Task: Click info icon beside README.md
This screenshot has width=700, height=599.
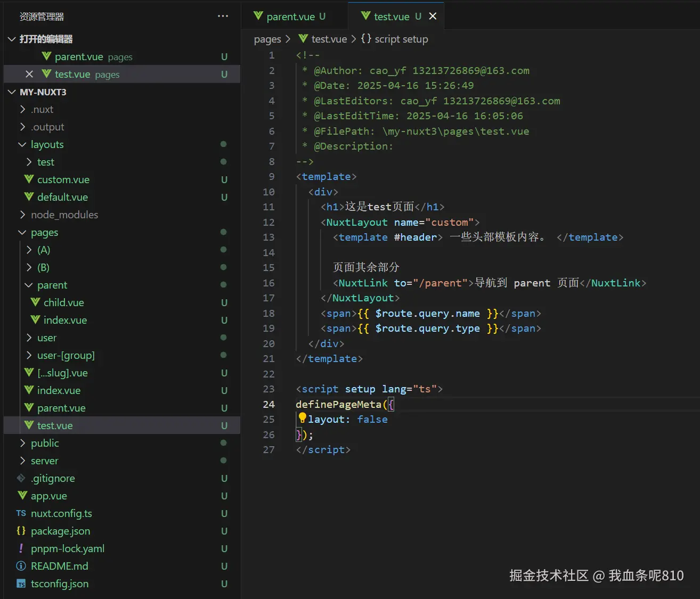Action: tap(21, 566)
